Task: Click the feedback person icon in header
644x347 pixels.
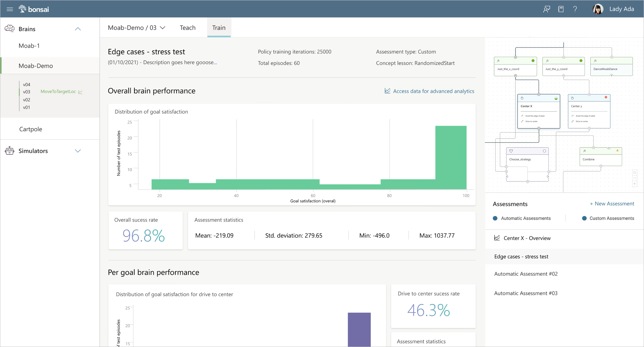Action: pyautogui.click(x=546, y=9)
